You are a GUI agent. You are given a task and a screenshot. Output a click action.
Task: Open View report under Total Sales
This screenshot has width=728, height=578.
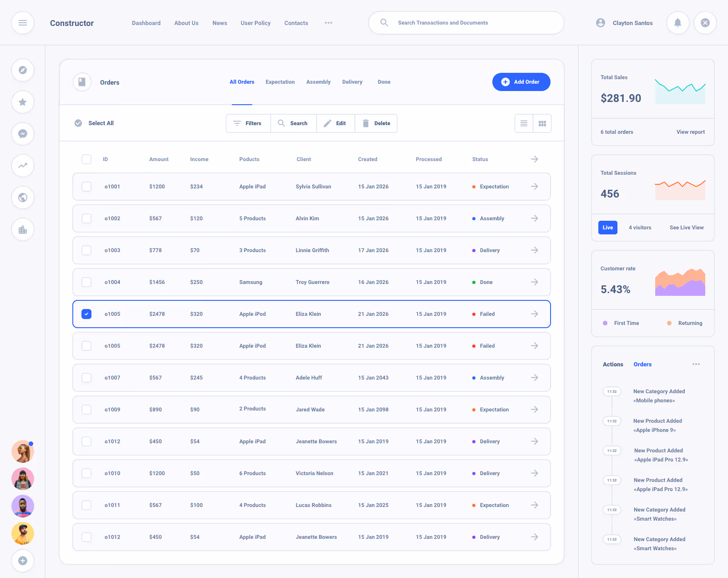[x=690, y=132]
